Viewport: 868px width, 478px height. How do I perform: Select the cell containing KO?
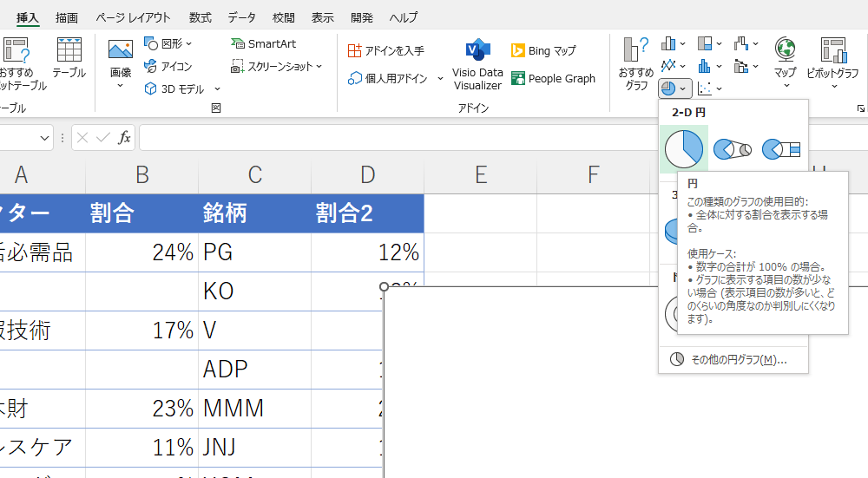coord(254,291)
